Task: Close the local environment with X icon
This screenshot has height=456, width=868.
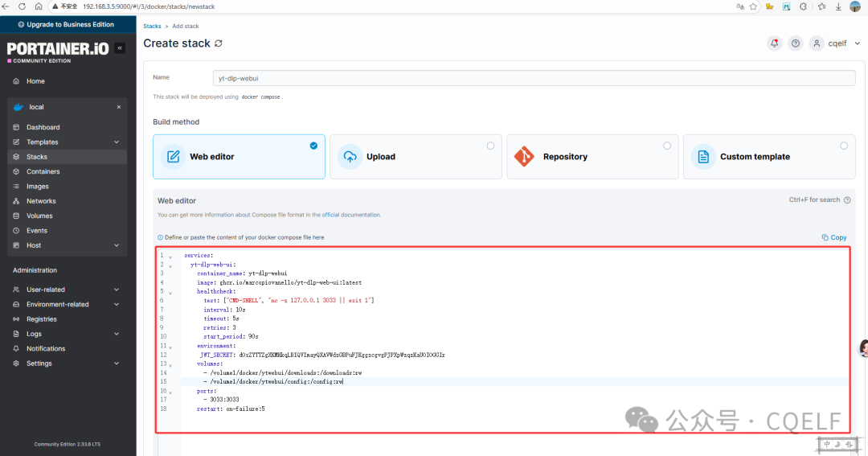Action: click(118, 107)
